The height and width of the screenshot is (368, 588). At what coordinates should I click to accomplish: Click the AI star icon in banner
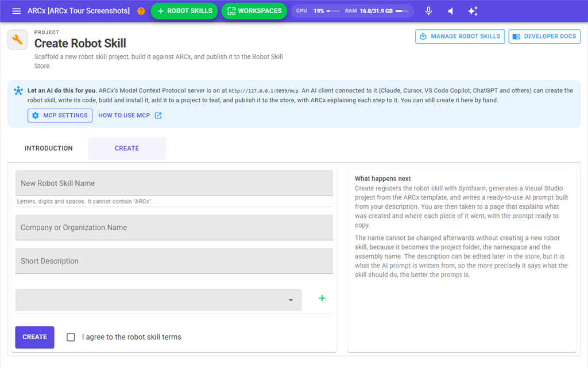point(18,90)
